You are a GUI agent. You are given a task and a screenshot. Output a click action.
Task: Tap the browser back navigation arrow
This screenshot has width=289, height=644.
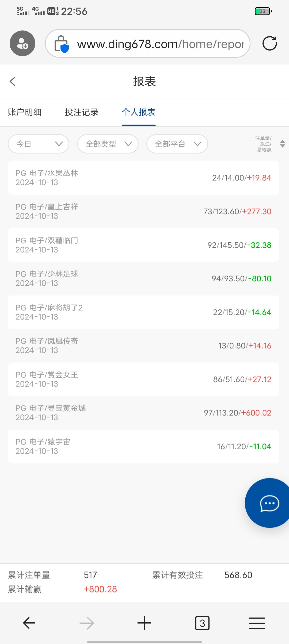29,623
